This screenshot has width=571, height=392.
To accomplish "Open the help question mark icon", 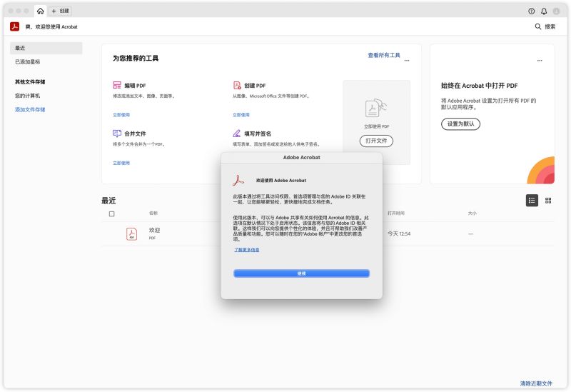I will point(531,11).
